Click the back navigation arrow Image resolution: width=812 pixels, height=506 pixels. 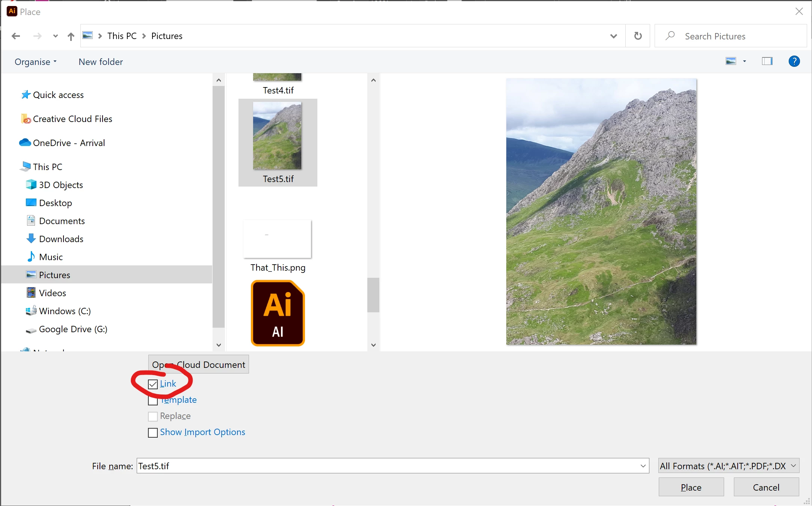(x=16, y=36)
